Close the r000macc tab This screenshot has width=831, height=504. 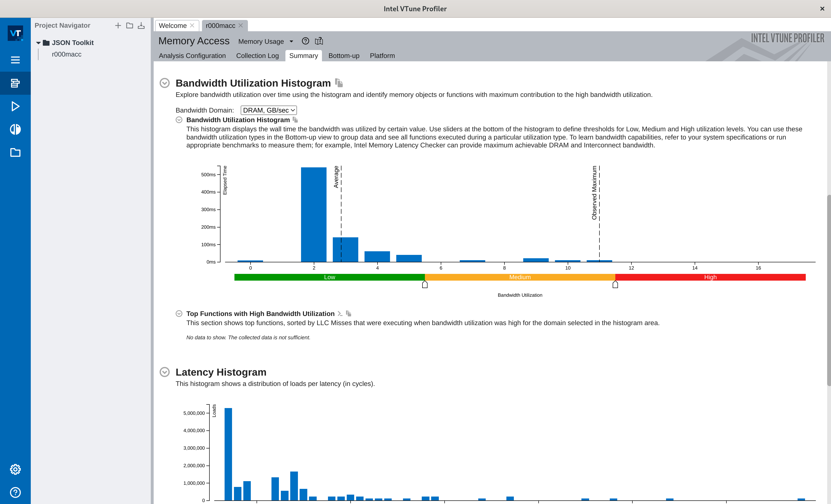[x=241, y=26]
